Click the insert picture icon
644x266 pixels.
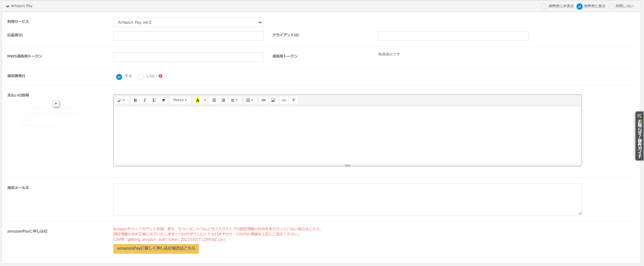[x=273, y=100]
